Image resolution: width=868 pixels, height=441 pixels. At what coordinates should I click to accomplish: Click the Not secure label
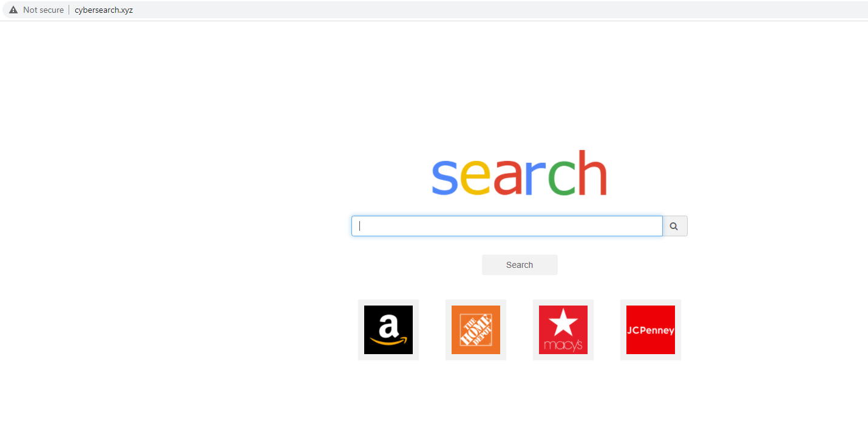point(43,10)
